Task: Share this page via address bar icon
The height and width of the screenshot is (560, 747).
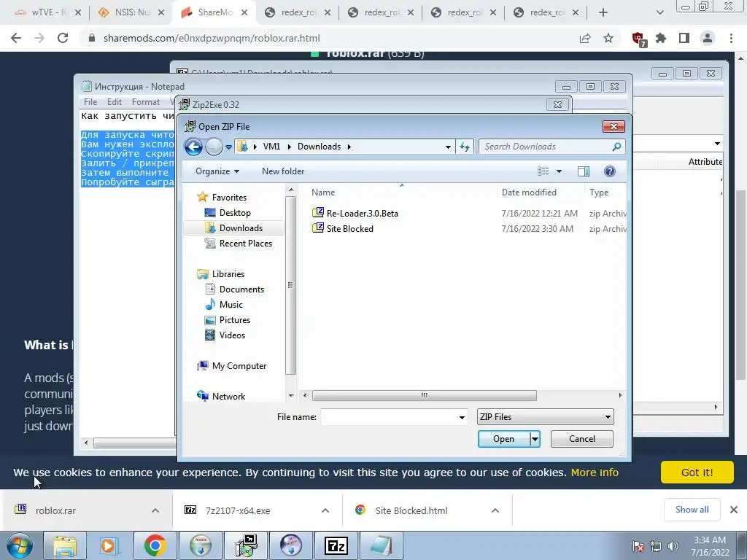Action: 585,38
